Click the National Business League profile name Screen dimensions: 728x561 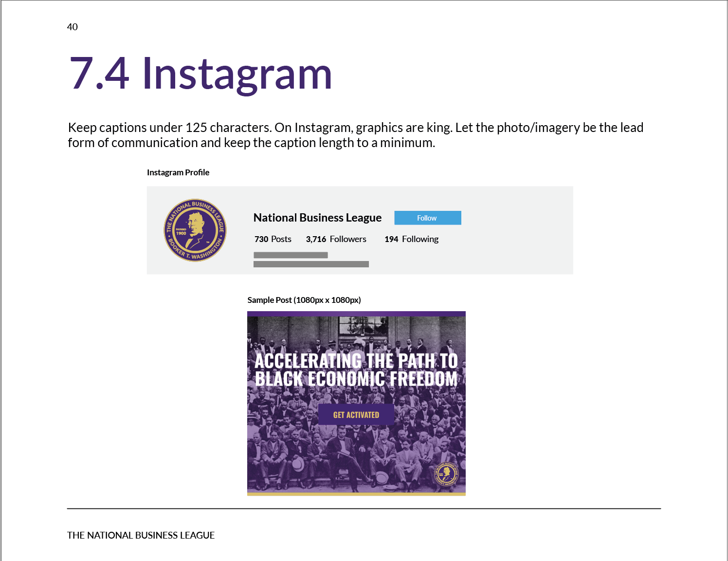click(317, 218)
